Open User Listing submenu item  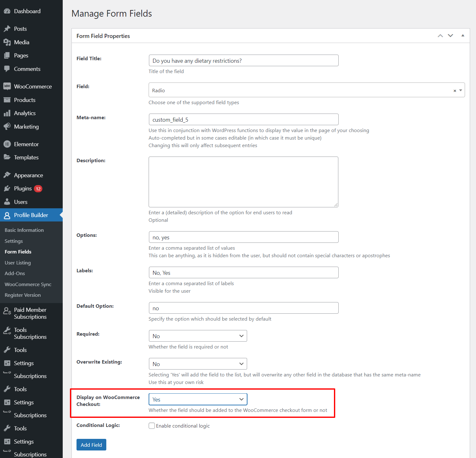tap(18, 263)
